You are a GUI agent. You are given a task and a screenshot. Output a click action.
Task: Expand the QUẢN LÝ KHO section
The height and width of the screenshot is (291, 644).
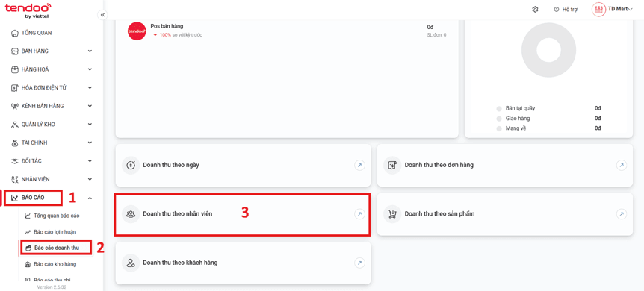coord(52,125)
